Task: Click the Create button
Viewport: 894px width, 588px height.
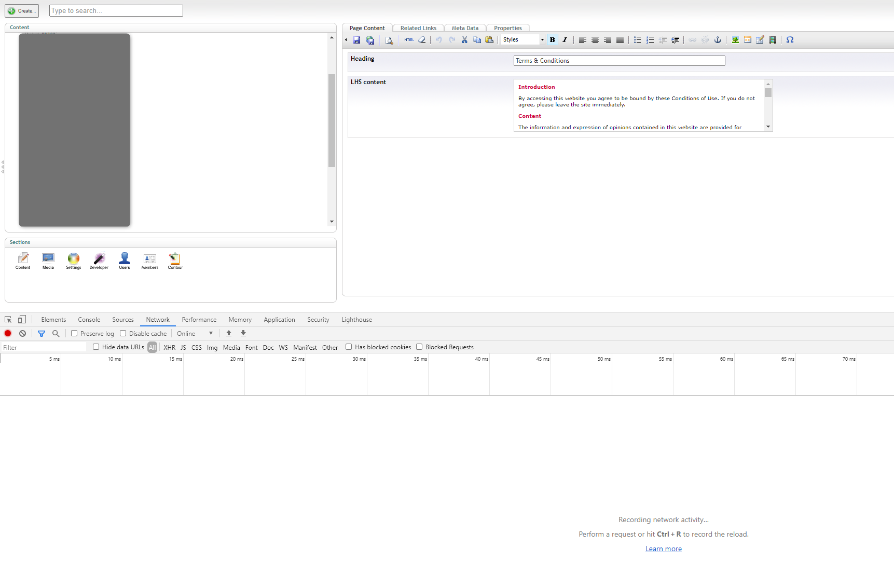Action: (22, 11)
